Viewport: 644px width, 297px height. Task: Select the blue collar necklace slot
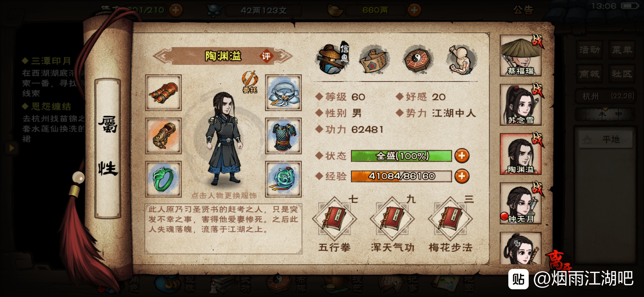pos(283,93)
